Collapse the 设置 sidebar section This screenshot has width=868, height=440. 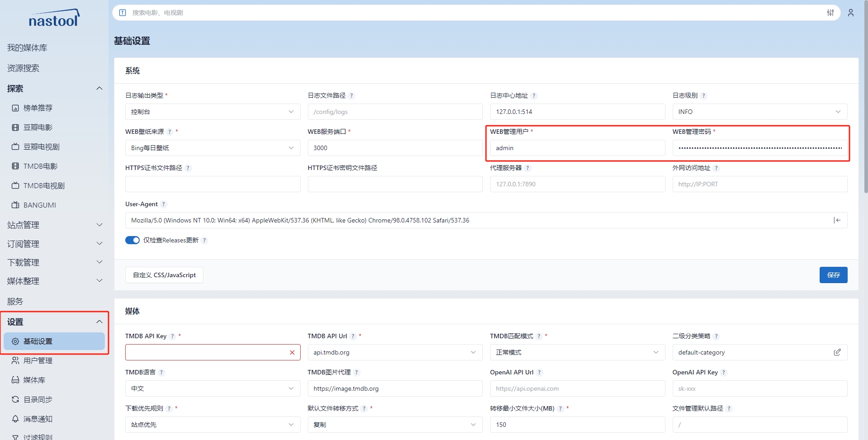tap(54, 322)
